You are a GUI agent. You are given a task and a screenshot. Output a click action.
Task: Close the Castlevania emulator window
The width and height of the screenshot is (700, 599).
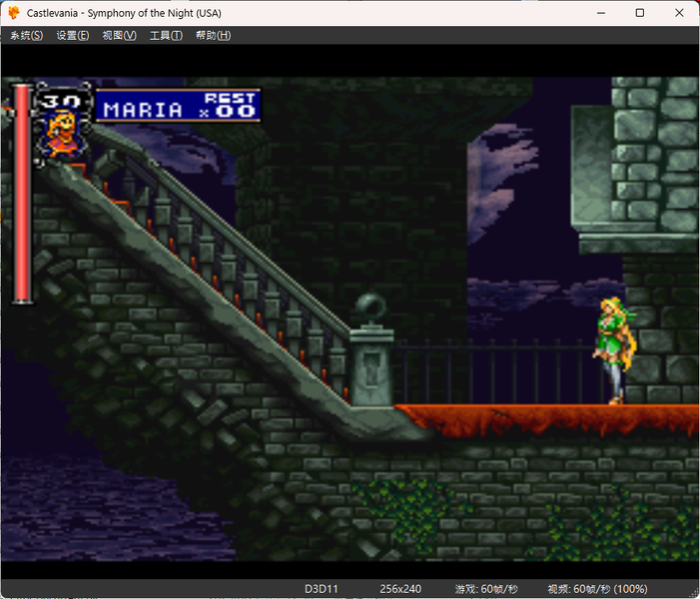pyautogui.click(x=679, y=13)
